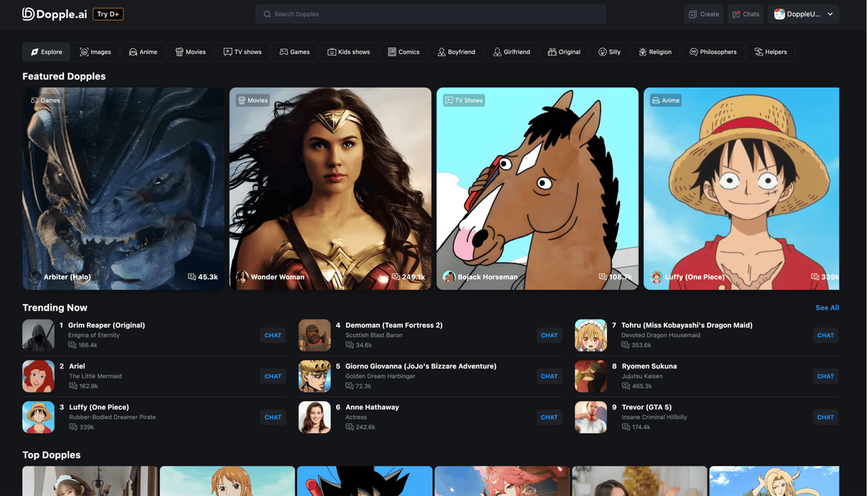Viewport: 868px width, 496px height.
Task: Select the Games category tab
Action: [x=295, y=52]
